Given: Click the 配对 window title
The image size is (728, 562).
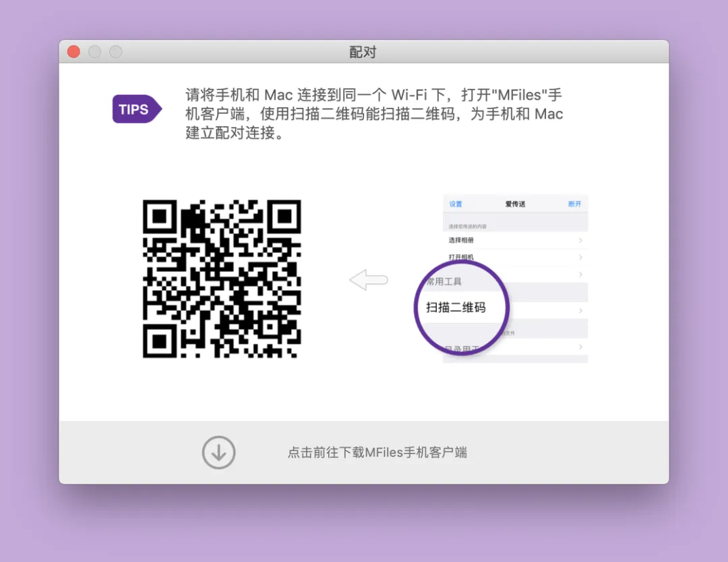Looking at the screenshot, I should pos(363,52).
